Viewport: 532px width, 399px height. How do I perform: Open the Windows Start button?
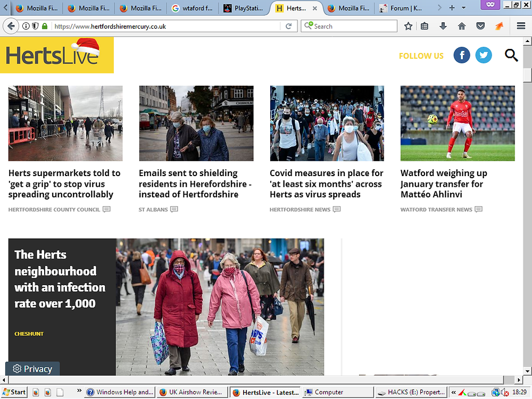coord(14,392)
